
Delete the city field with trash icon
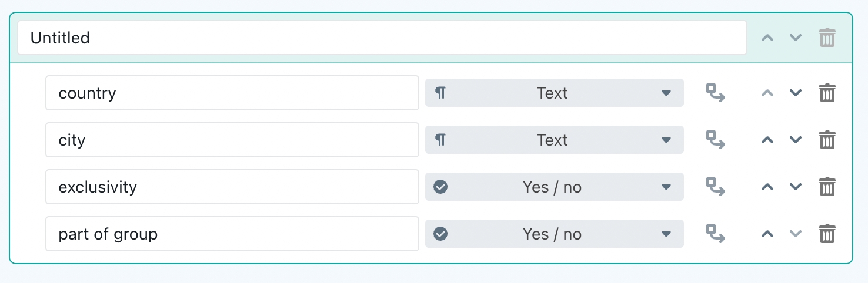tap(827, 140)
